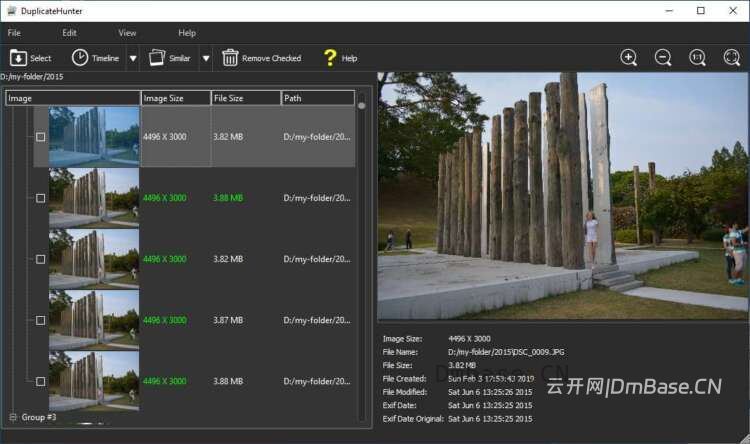Click the Remove Checked button text
750x444 pixels.
(x=272, y=58)
